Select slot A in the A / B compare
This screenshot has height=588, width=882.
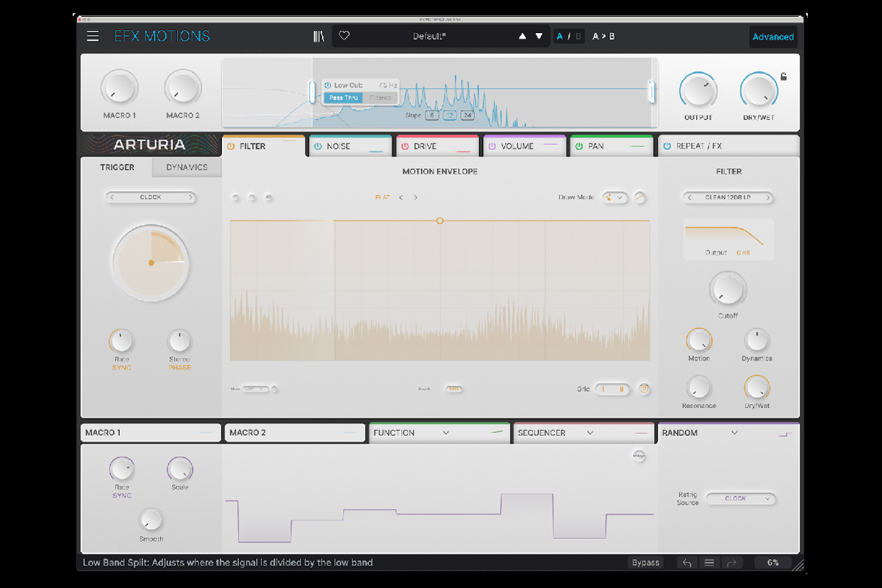click(561, 36)
